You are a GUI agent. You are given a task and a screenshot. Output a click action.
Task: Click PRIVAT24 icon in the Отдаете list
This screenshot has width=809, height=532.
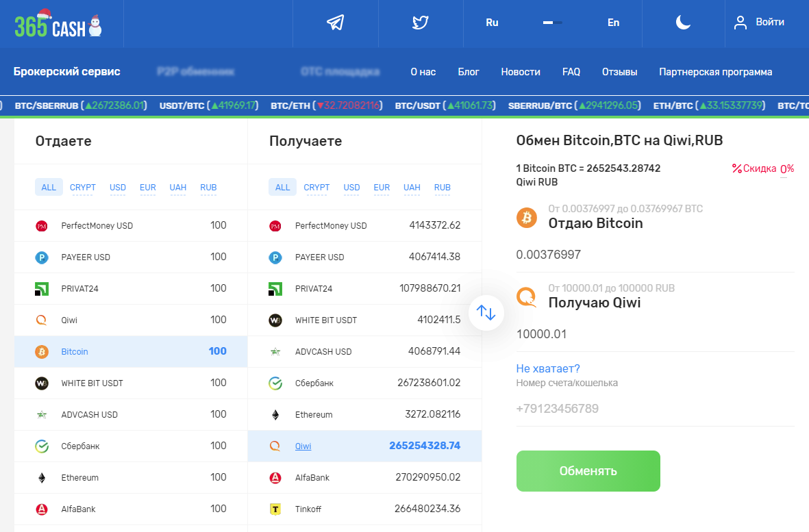(42, 289)
